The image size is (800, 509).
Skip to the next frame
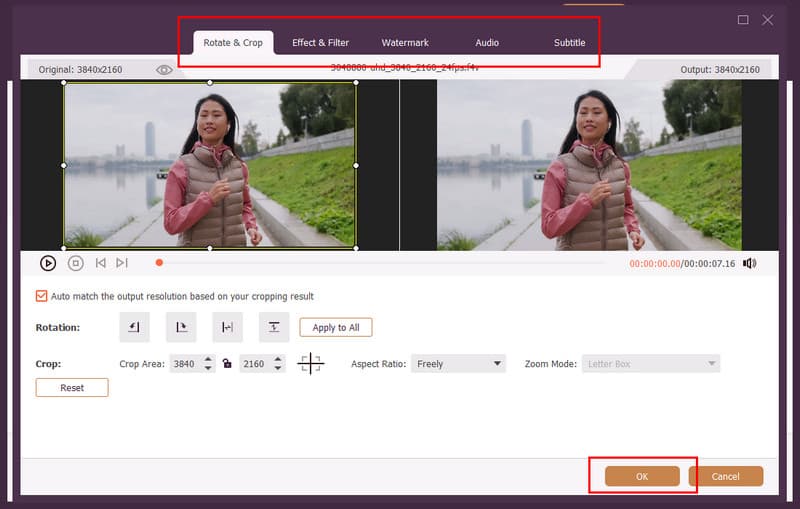122,263
